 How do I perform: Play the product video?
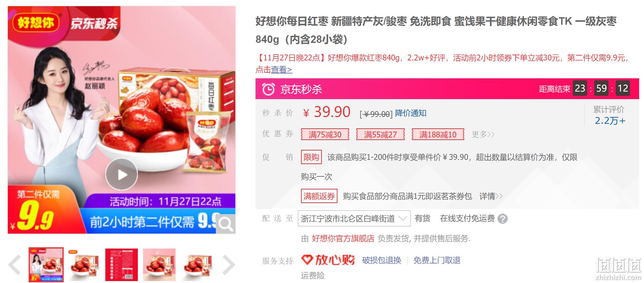pos(122,174)
